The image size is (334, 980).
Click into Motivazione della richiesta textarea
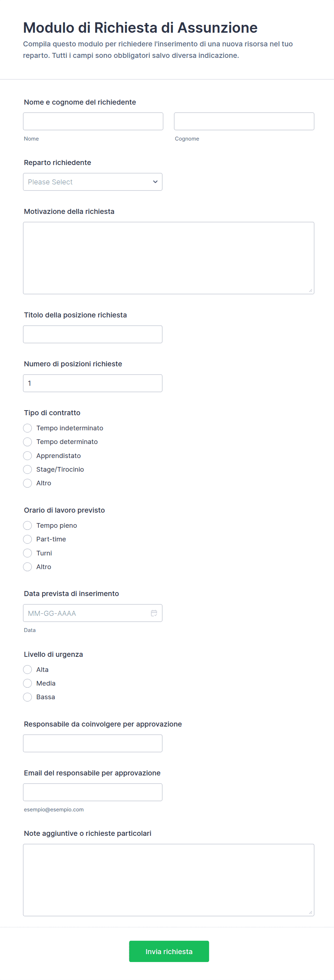[168, 257]
